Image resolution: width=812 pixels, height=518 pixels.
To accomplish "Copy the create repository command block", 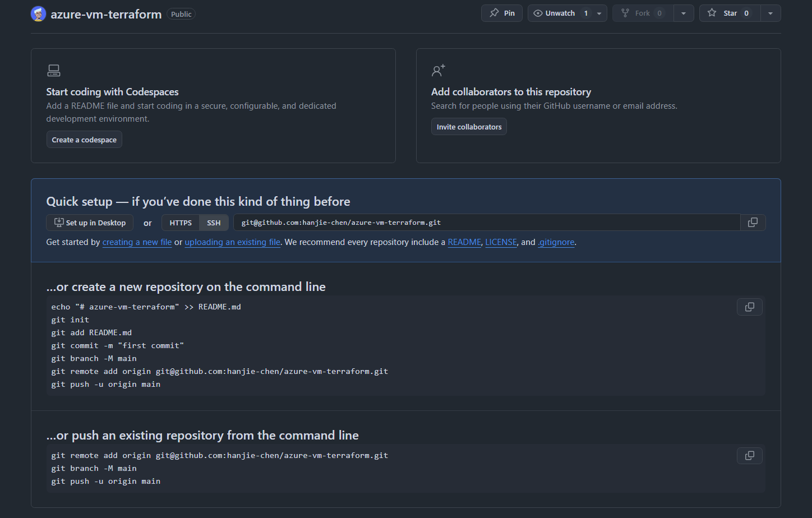I will click(749, 307).
